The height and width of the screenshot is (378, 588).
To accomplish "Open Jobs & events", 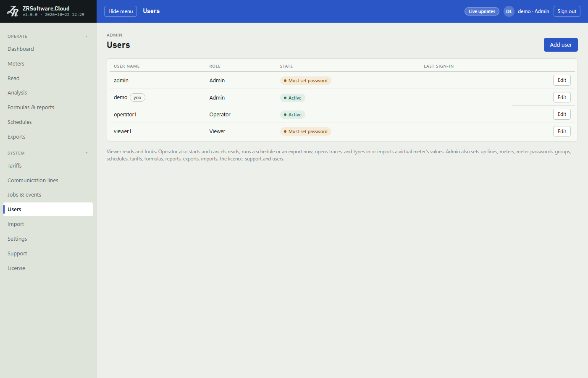I will coord(48,195).
